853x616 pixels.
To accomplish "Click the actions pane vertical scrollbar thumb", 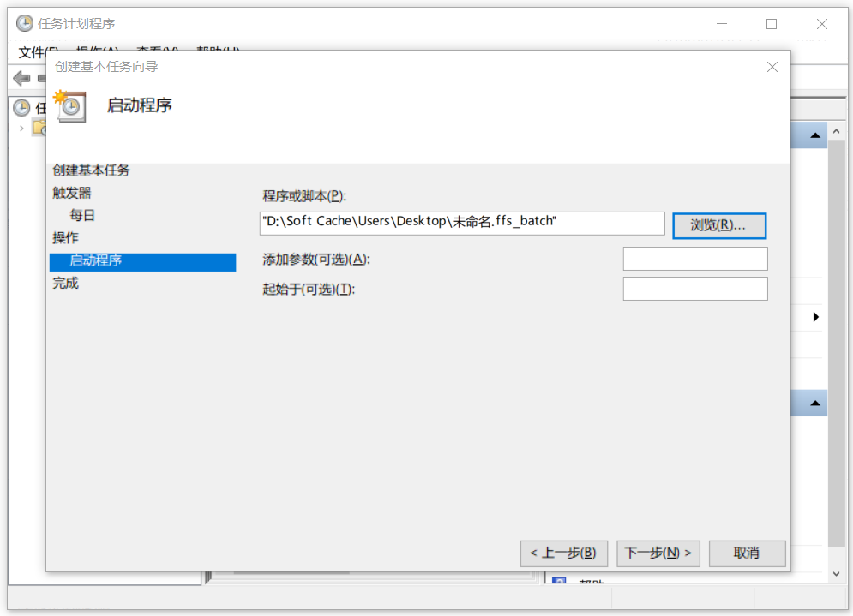I will (x=836, y=343).
